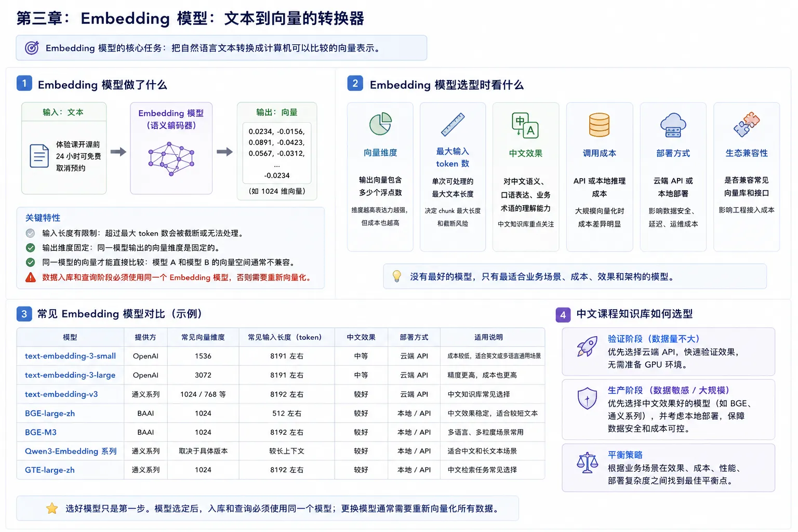Click the 中文效果 table column header
The height and width of the screenshot is (532, 798).
point(361,337)
